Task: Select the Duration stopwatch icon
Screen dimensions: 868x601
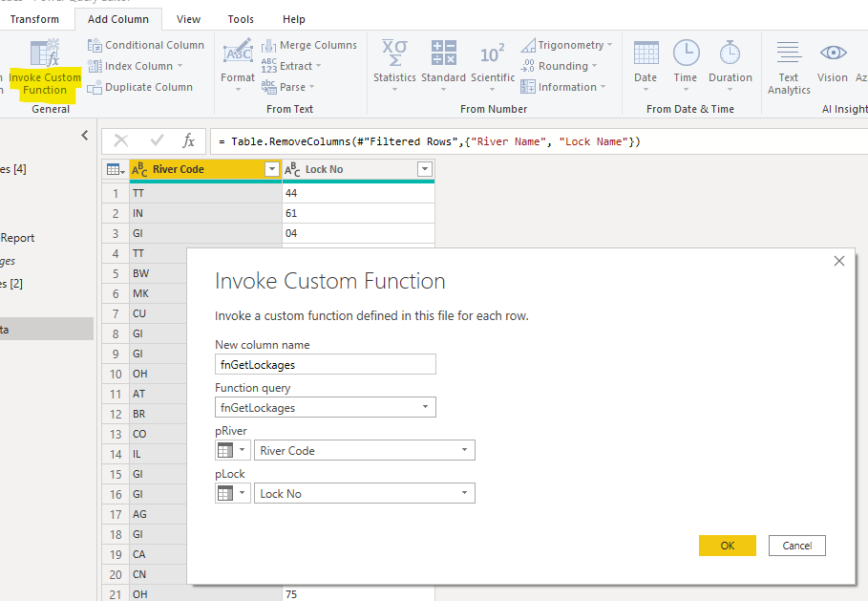Action: tap(730, 54)
